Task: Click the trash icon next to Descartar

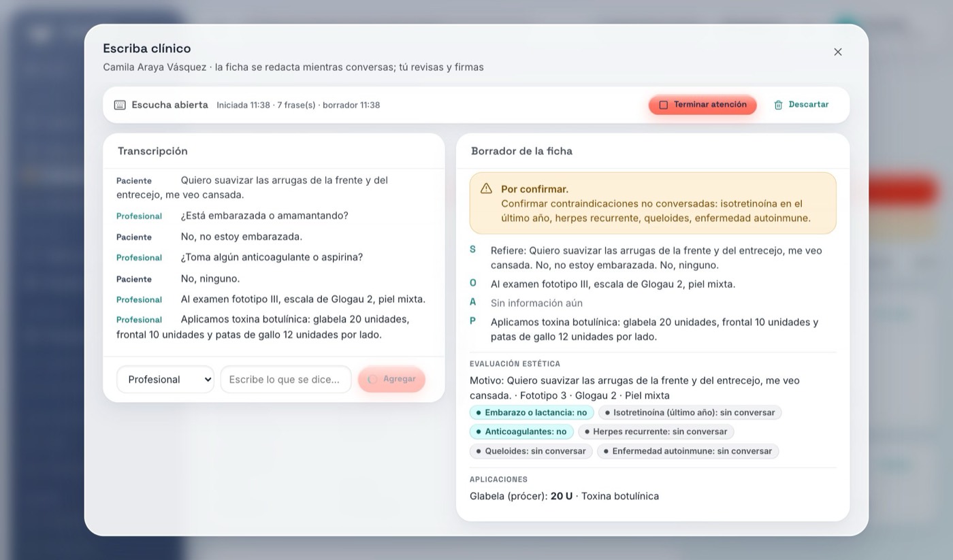Action: 778,105
